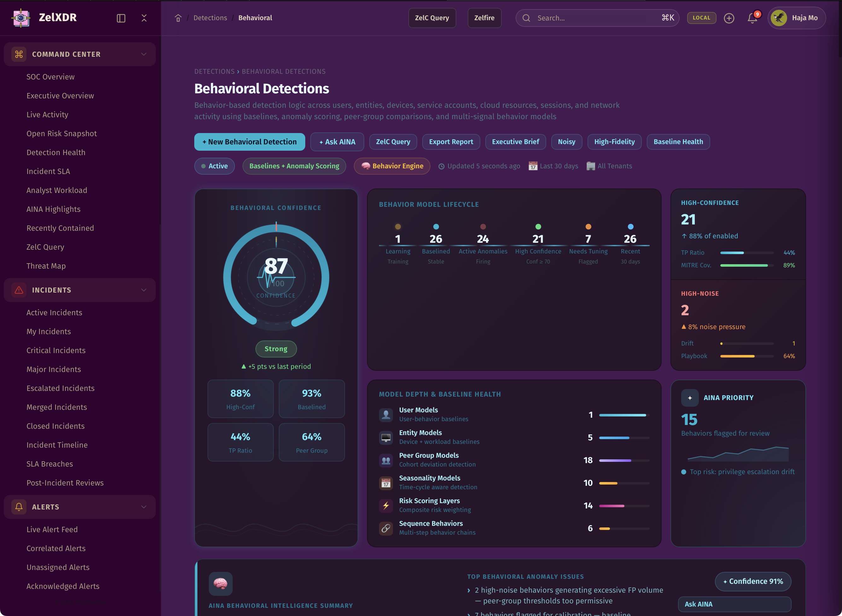
Task: Open Critical Incidents sidebar item
Action: coord(56,350)
